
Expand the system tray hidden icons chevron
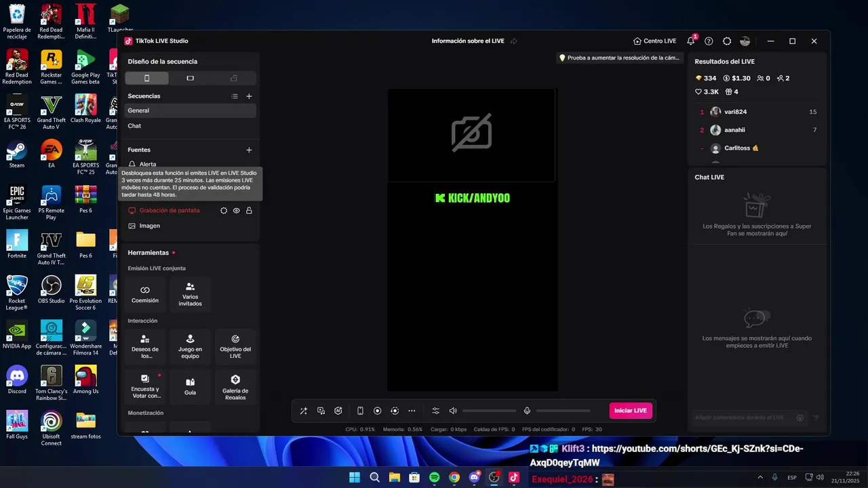pyautogui.click(x=760, y=478)
